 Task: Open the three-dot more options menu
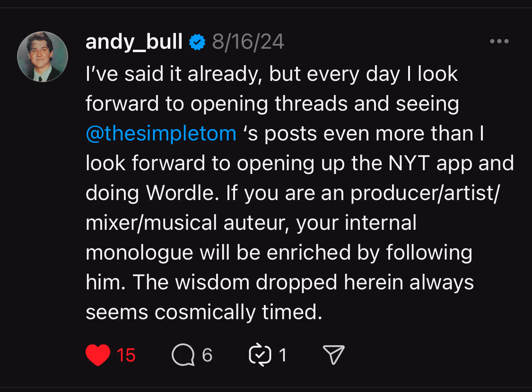(499, 42)
